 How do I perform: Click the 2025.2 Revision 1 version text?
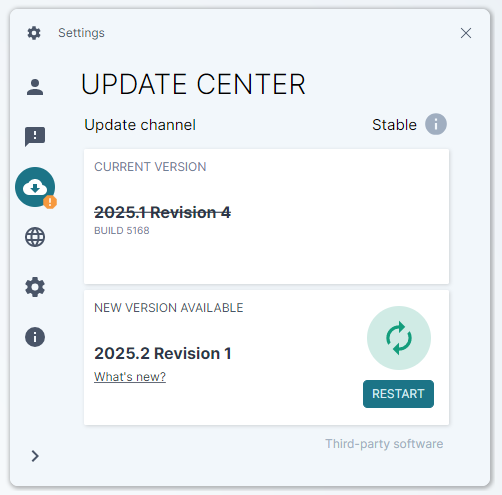[x=163, y=353]
